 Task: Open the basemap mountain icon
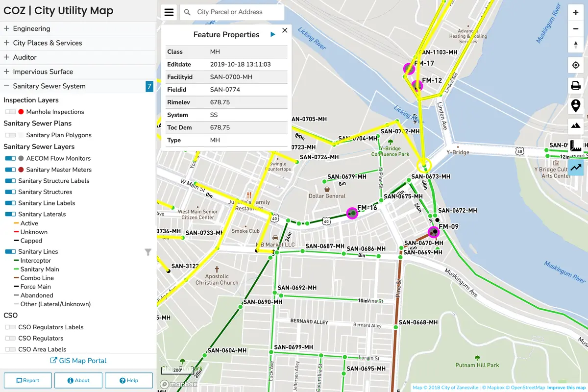[576, 126]
